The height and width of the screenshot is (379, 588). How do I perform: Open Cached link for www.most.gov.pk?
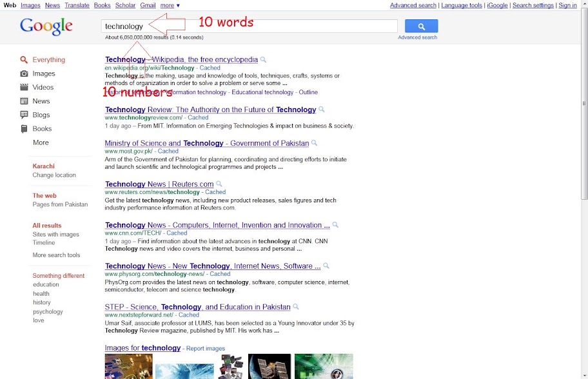[168, 151]
